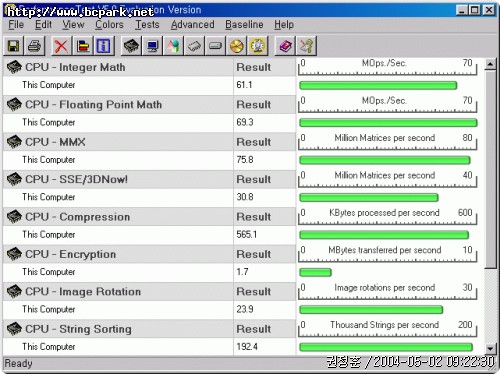This screenshot has height=374, width=500.
Task: Click the KBytes processed per second scale label
Action: click(384, 213)
